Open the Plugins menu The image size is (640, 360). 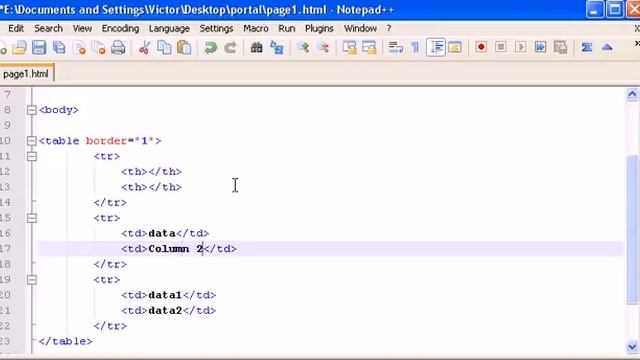click(x=319, y=29)
